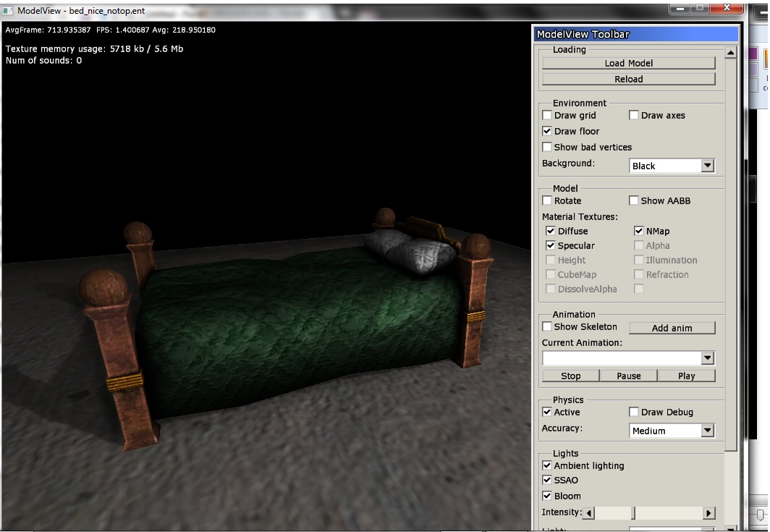Image resolution: width=770 pixels, height=532 pixels.
Task: Turn on Show Skeleton
Action: (547, 326)
